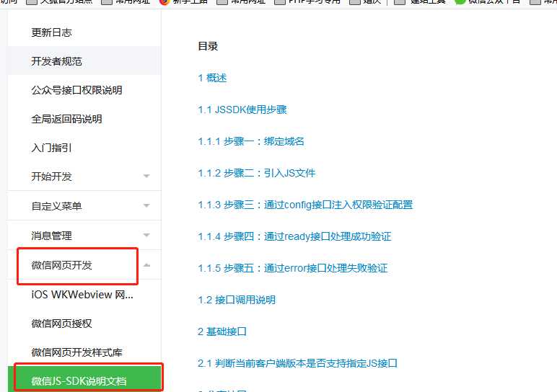Go to 全局返回码说明 in sidebar
Image resolution: width=557 pixels, height=392 pixels.
click(67, 119)
